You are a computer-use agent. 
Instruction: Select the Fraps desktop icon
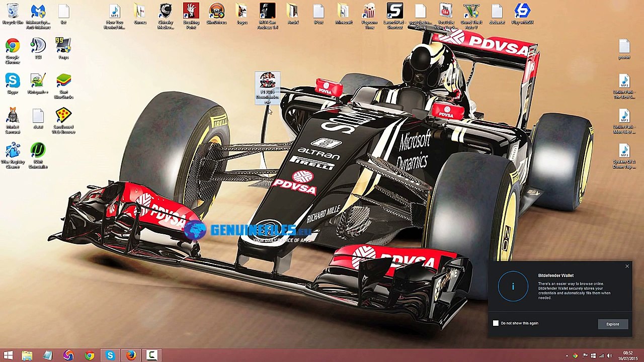(x=63, y=49)
